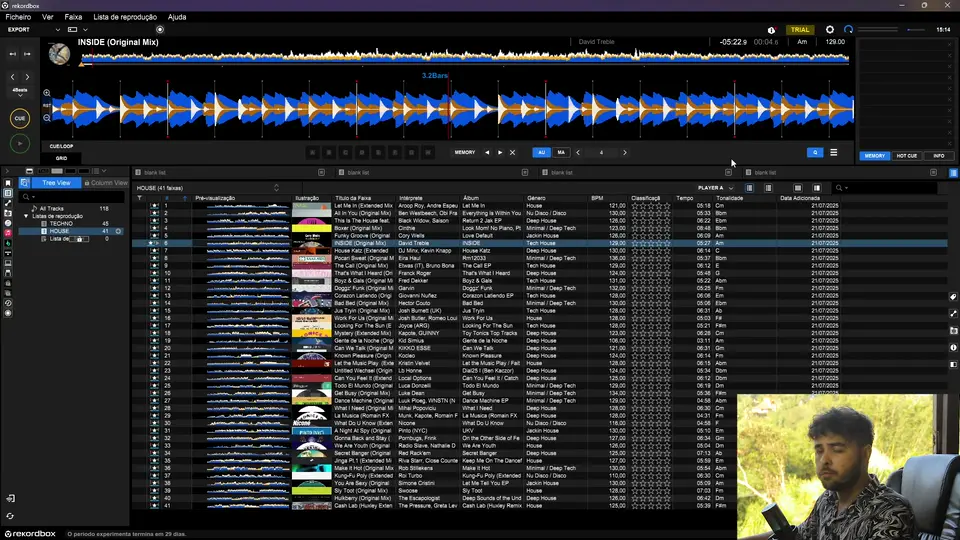Click the track list search field
Image resolution: width=960 pixels, height=540 pixels.
tap(885, 188)
